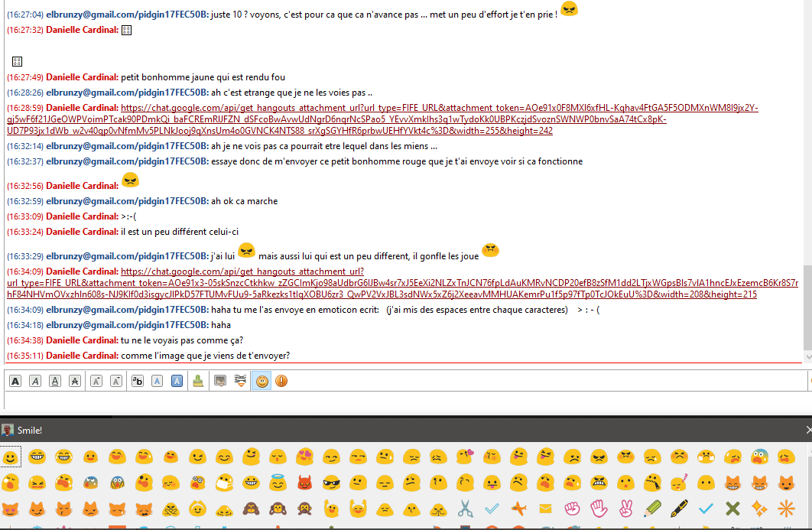Toggle italic text formatting
Viewport: 812px width, 530px height.
(35, 382)
